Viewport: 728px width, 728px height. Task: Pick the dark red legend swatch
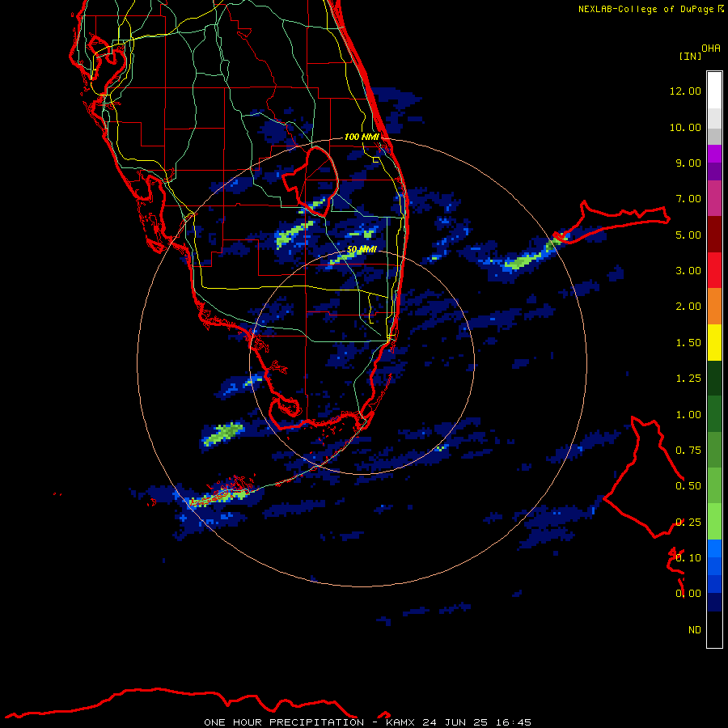click(714, 235)
